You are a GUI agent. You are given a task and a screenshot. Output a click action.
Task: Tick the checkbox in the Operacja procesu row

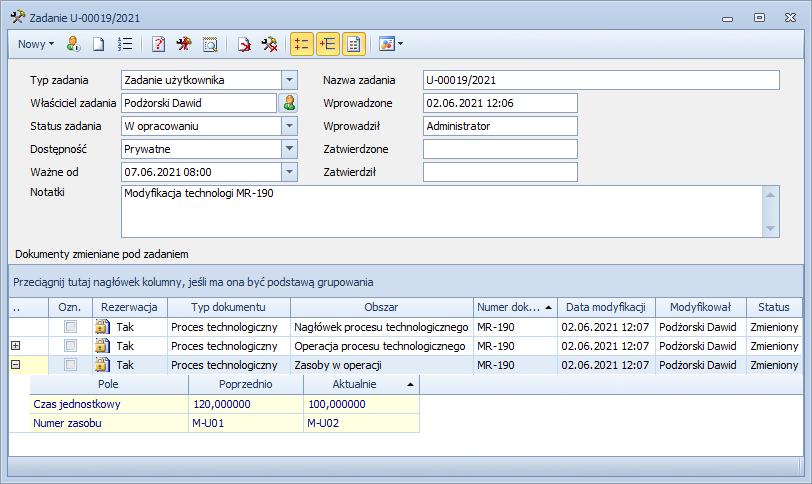point(70,346)
